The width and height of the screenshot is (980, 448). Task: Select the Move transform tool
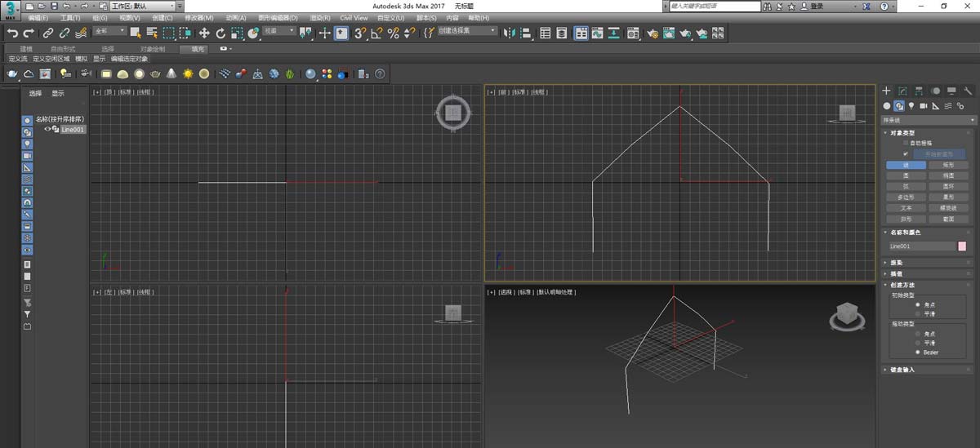click(x=204, y=33)
